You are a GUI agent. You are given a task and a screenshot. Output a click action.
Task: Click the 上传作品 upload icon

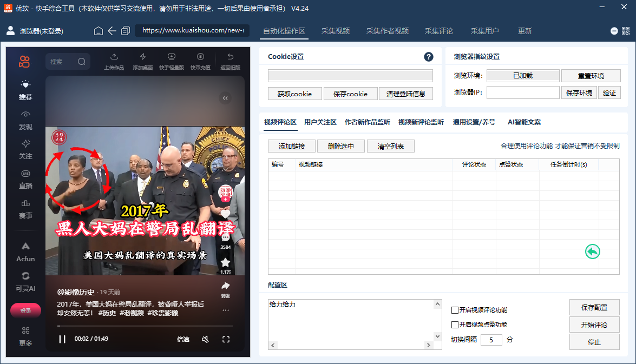click(113, 57)
